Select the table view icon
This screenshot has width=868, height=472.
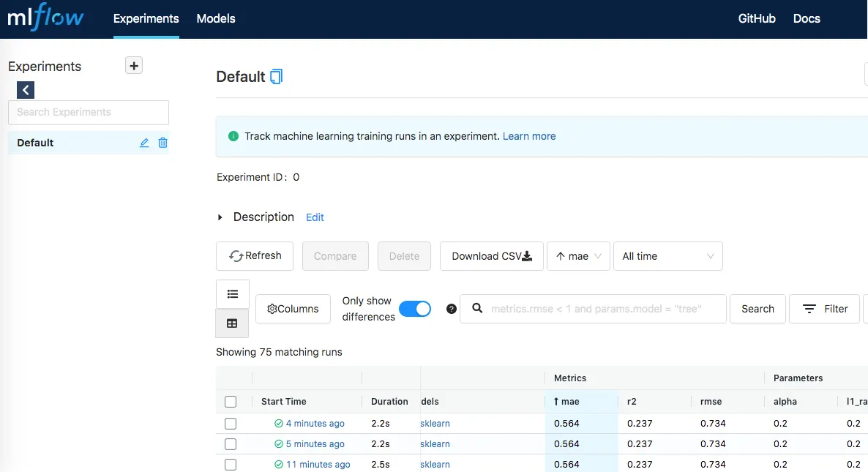pos(232,322)
